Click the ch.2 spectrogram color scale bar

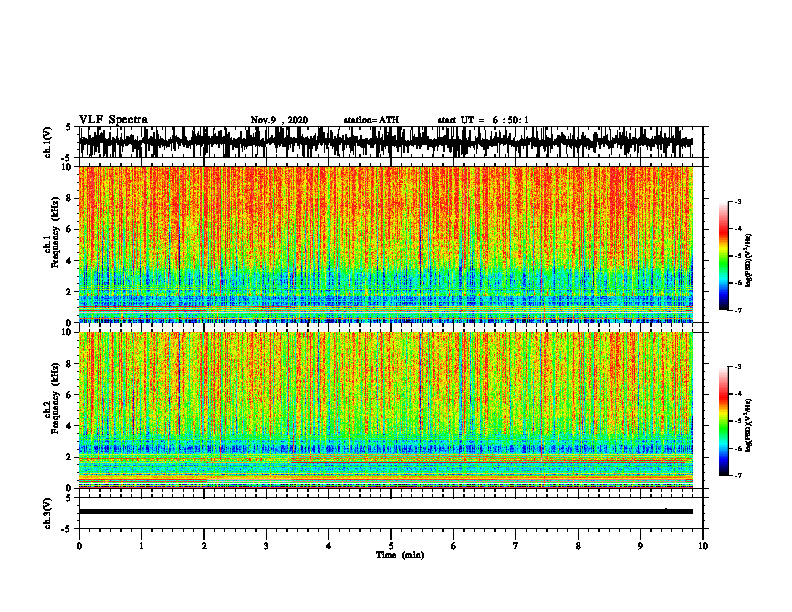pos(723,421)
